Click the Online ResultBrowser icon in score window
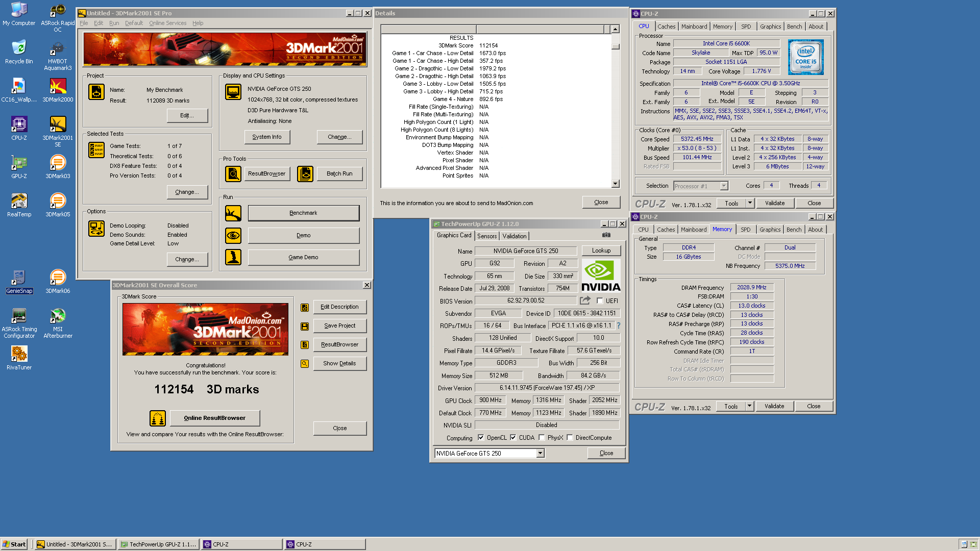 158,418
